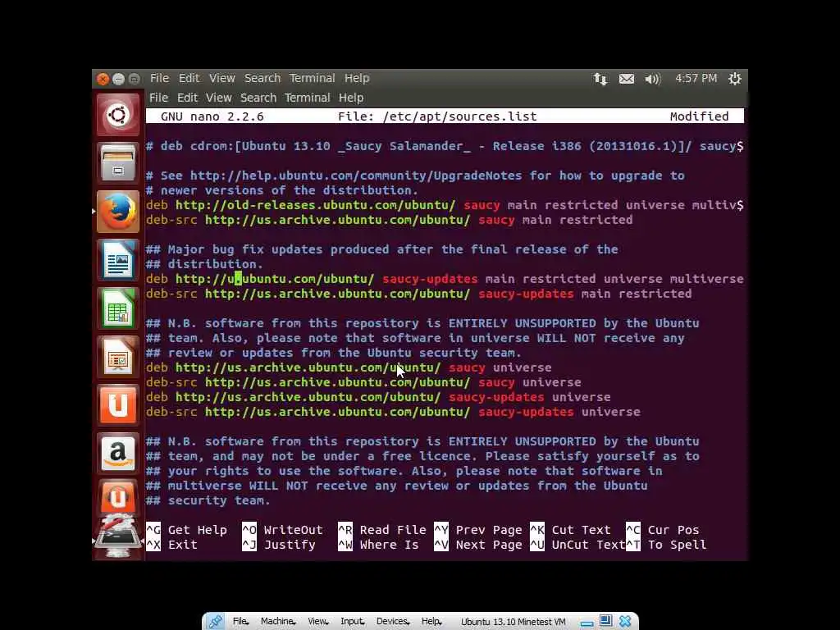Open VirtualBox View dropdown menu
Screen dimensions: 840x630
tap(317, 622)
